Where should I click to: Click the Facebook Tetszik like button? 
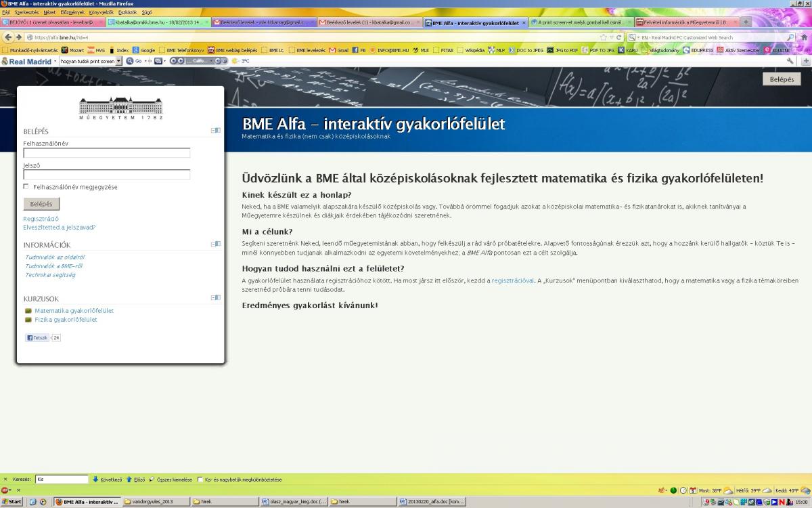(37, 337)
